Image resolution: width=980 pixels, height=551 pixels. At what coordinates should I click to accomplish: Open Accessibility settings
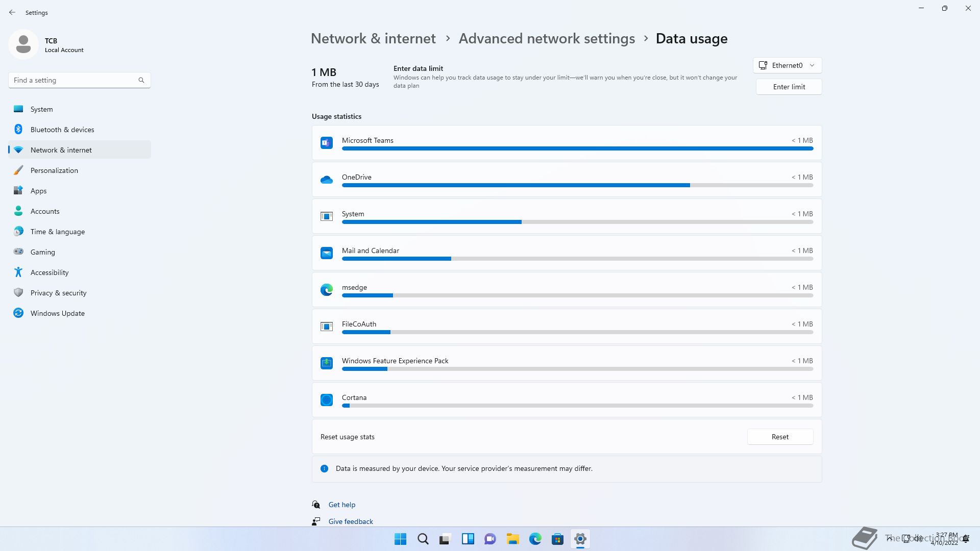point(80,272)
